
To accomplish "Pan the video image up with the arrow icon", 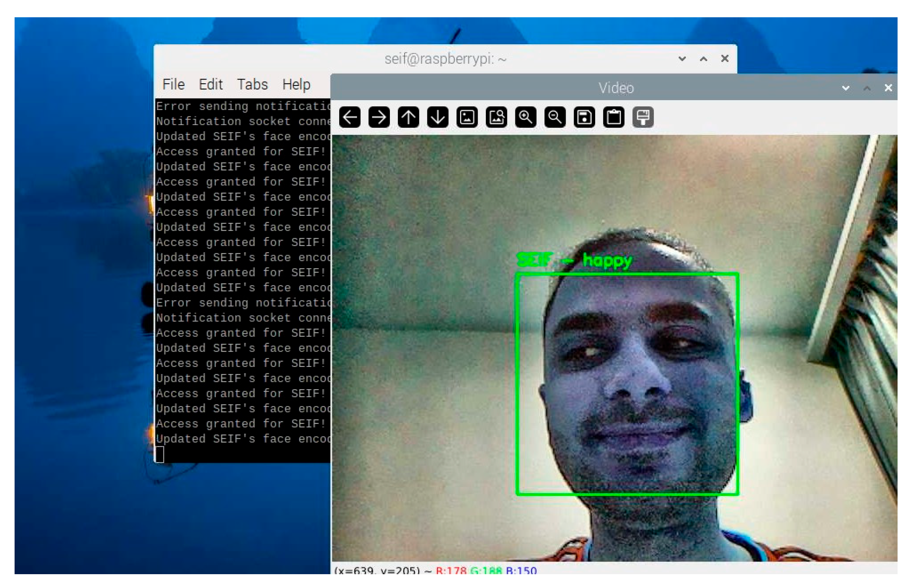I will pyautogui.click(x=408, y=117).
